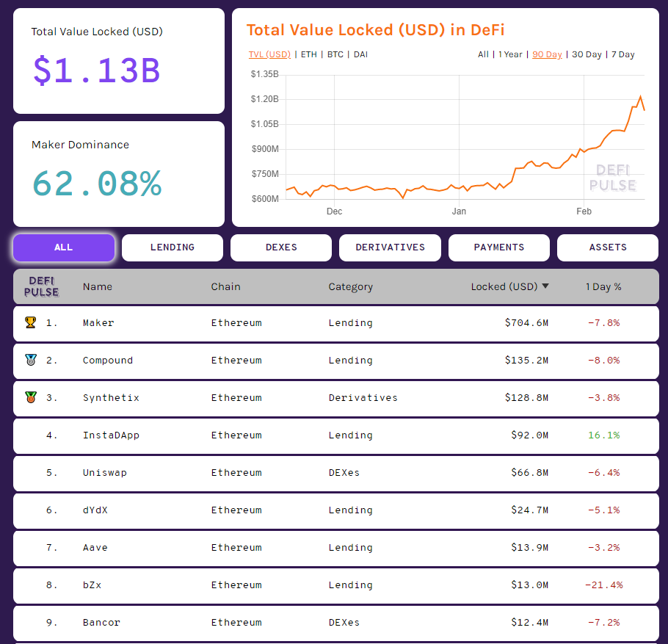
Task: Show the Payments category projects
Action: click(499, 247)
